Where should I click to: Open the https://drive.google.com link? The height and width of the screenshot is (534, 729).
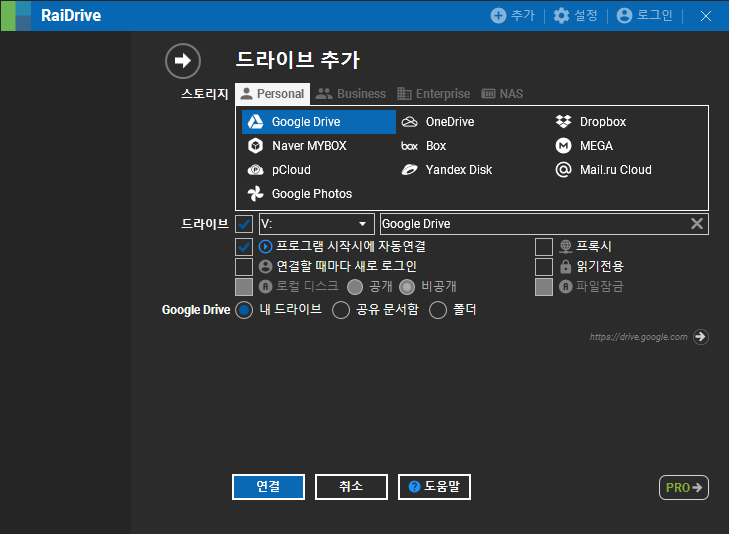pos(638,337)
